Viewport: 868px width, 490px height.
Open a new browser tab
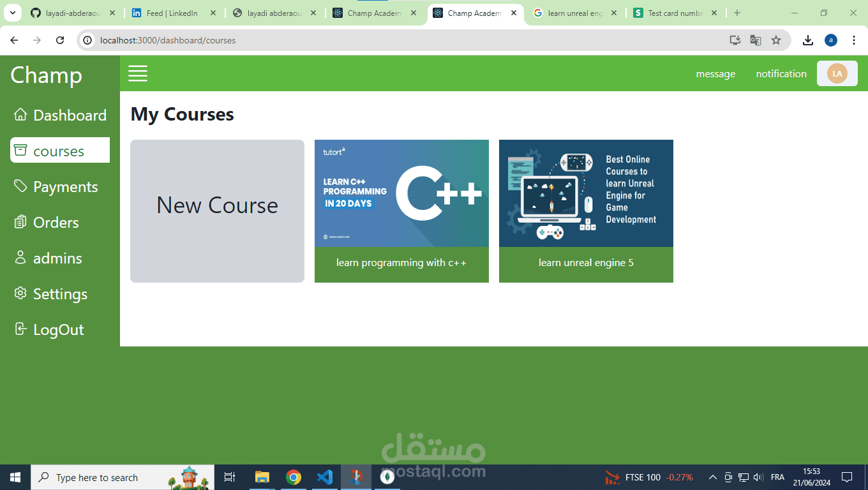coord(737,13)
